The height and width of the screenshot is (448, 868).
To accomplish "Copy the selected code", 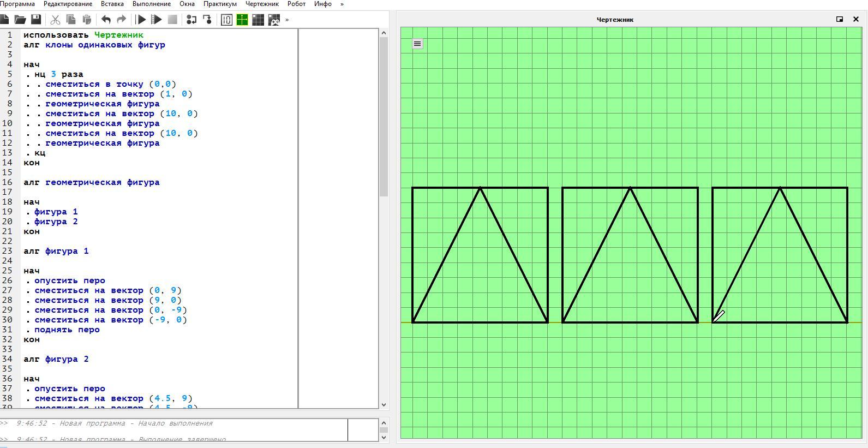I will coord(71,20).
